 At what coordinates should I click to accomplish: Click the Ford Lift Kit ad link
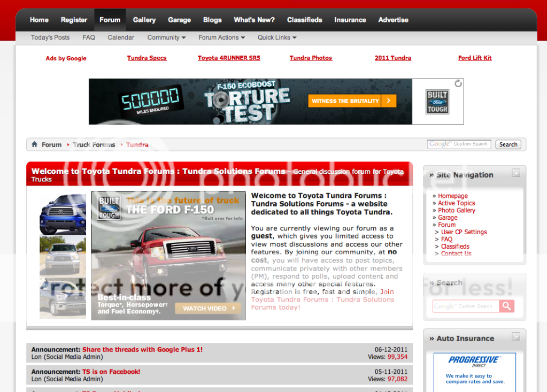tap(475, 58)
